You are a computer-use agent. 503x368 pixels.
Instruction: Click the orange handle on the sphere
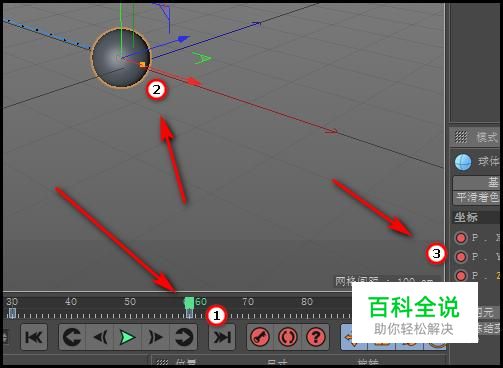click(143, 65)
